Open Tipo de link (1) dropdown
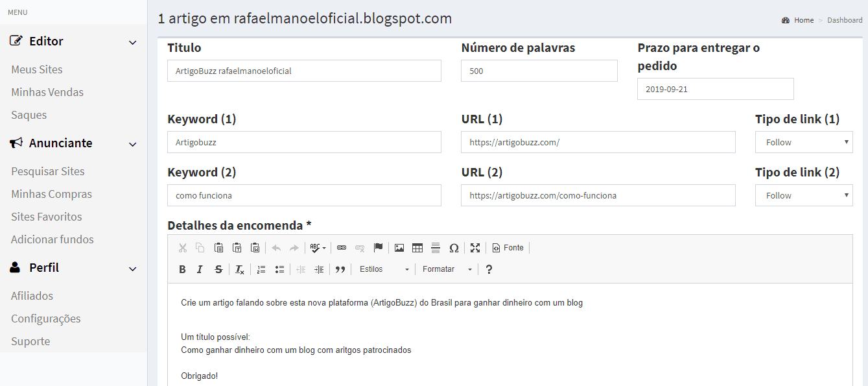The height and width of the screenshot is (386, 868). click(x=804, y=142)
